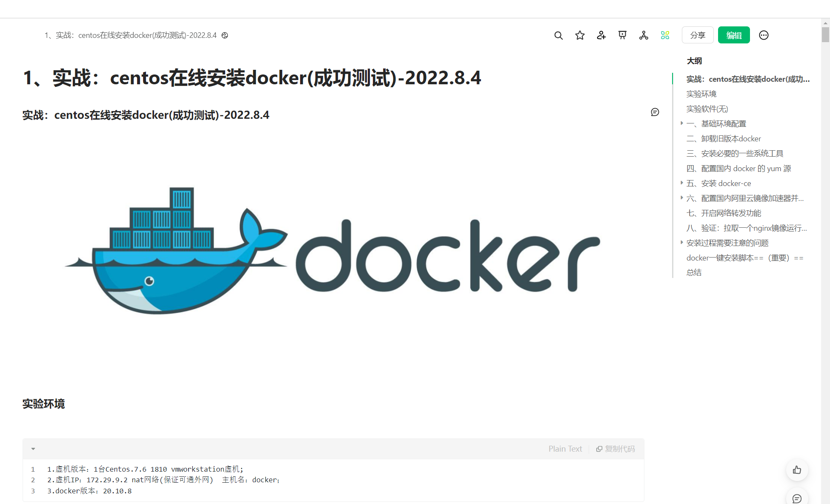This screenshot has width=830, height=504.
Task: Click the public visibility icon beside breadcrumb title
Action: pyautogui.click(x=225, y=35)
